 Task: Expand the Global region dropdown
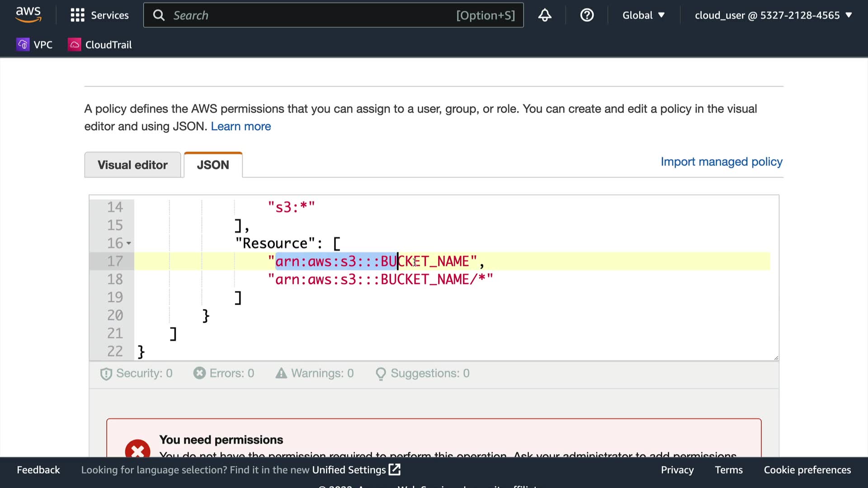(643, 15)
